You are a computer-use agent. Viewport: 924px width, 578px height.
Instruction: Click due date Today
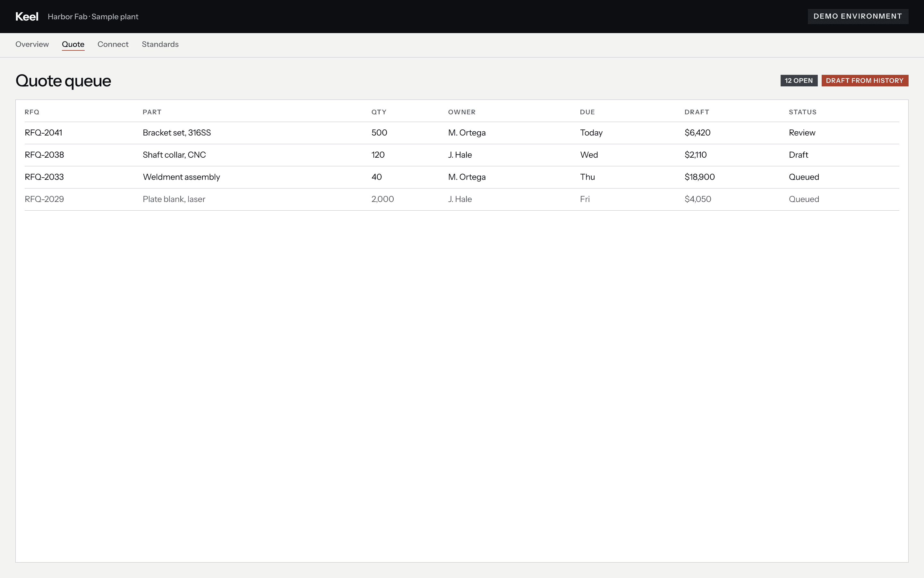pyautogui.click(x=591, y=133)
